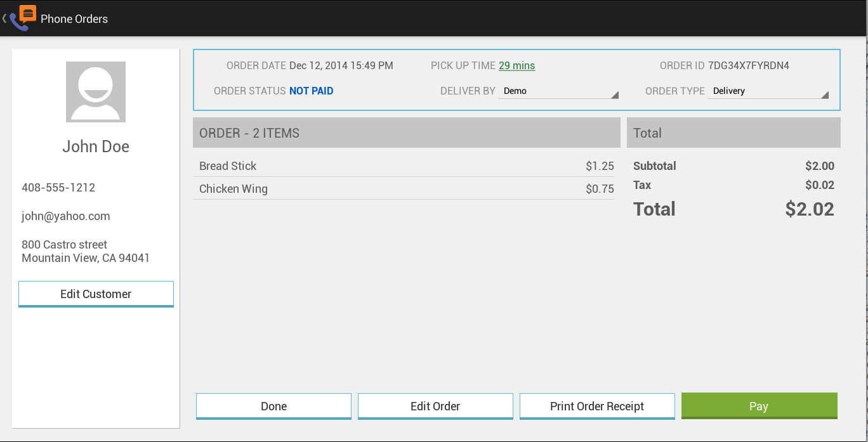This screenshot has width=868, height=442.
Task: Click the ORDER - 2 ITEMS header
Action: 407,133
